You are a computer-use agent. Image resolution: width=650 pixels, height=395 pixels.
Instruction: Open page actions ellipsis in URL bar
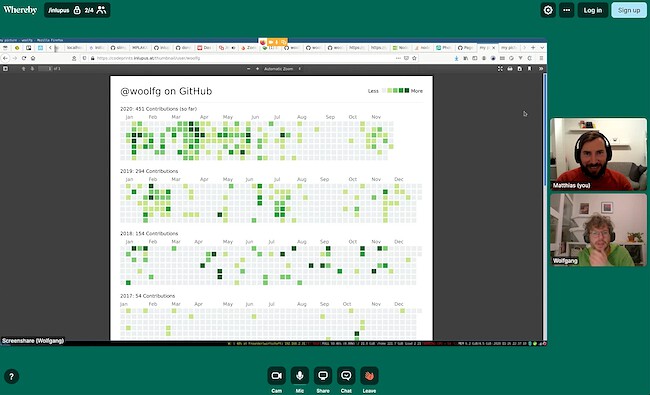click(x=398, y=58)
